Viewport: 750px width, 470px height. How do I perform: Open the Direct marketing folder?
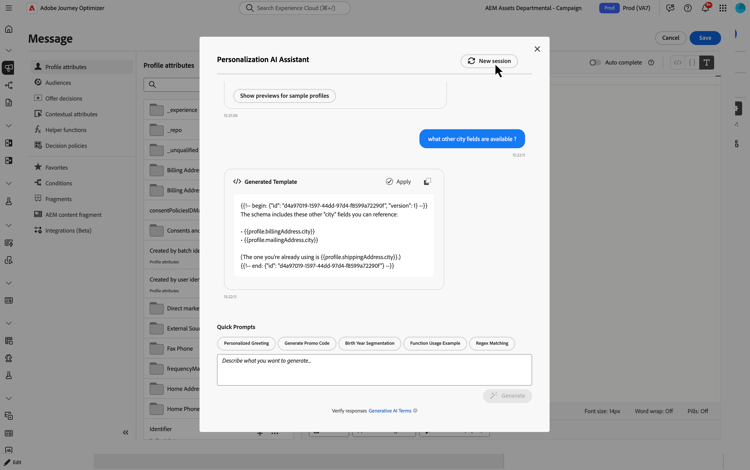[172, 308]
